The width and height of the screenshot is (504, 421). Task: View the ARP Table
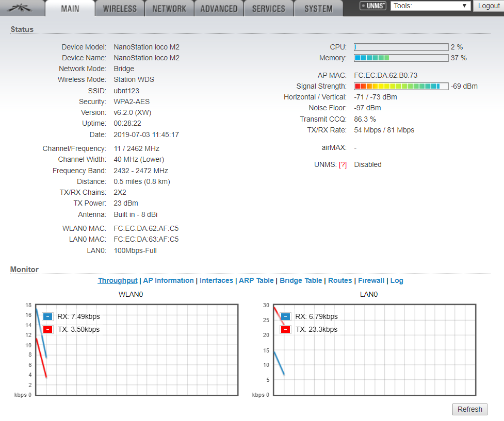[256, 280]
